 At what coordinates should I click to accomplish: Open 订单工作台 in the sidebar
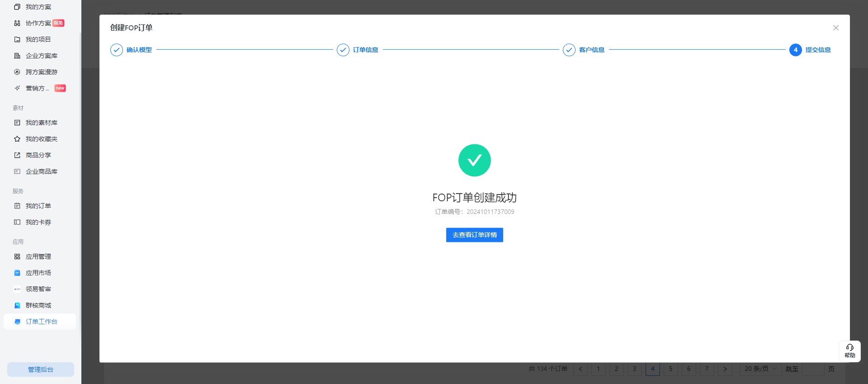pyautogui.click(x=41, y=322)
